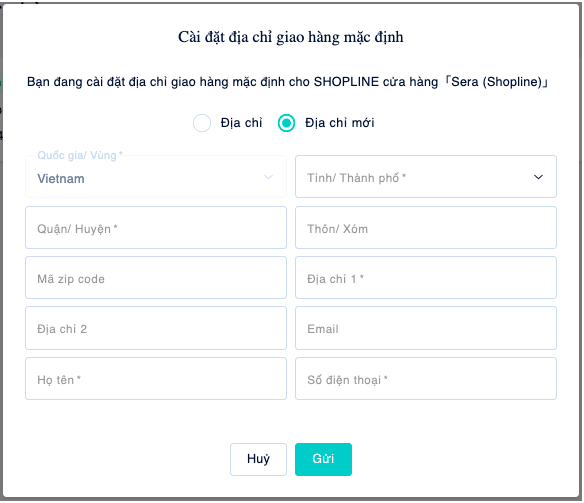Select the "Địa chỉ" radio option
The height and width of the screenshot is (503, 584).
click(202, 123)
